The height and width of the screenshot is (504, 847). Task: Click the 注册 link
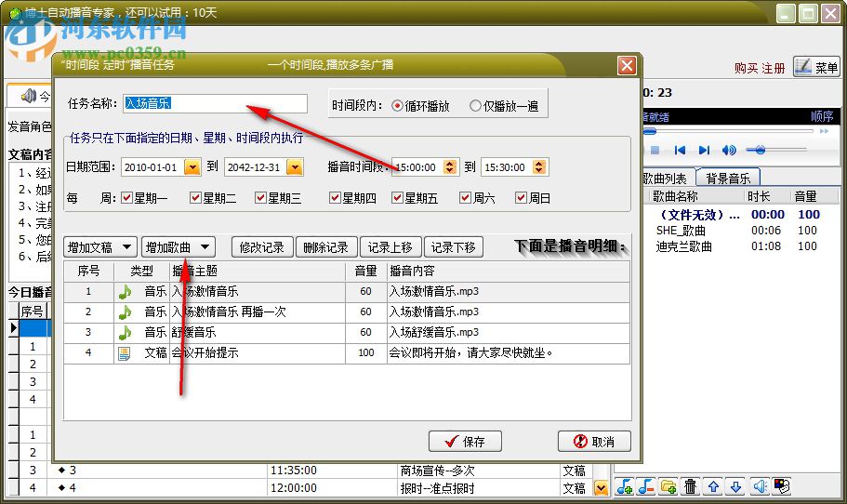coord(773,68)
